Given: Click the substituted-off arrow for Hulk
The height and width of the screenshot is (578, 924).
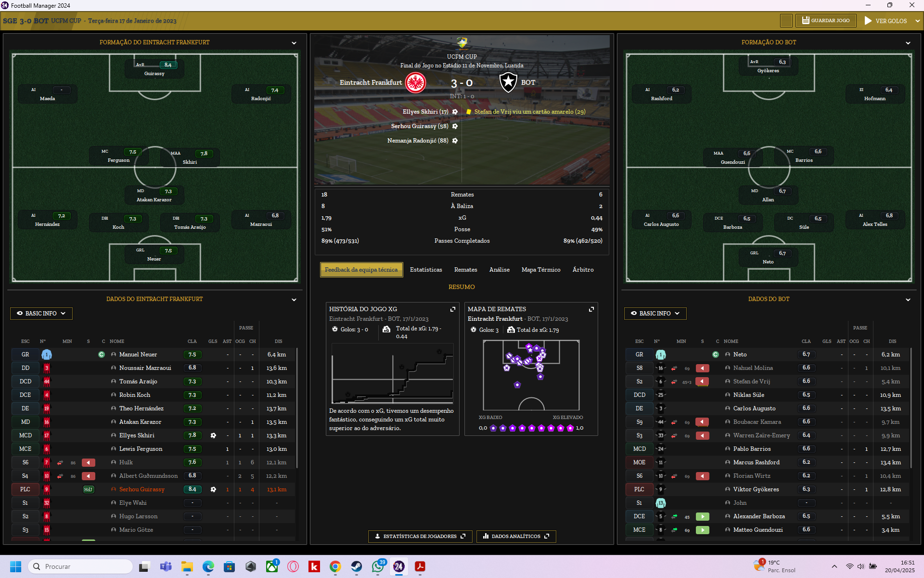Looking at the screenshot, I should click(x=88, y=462).
